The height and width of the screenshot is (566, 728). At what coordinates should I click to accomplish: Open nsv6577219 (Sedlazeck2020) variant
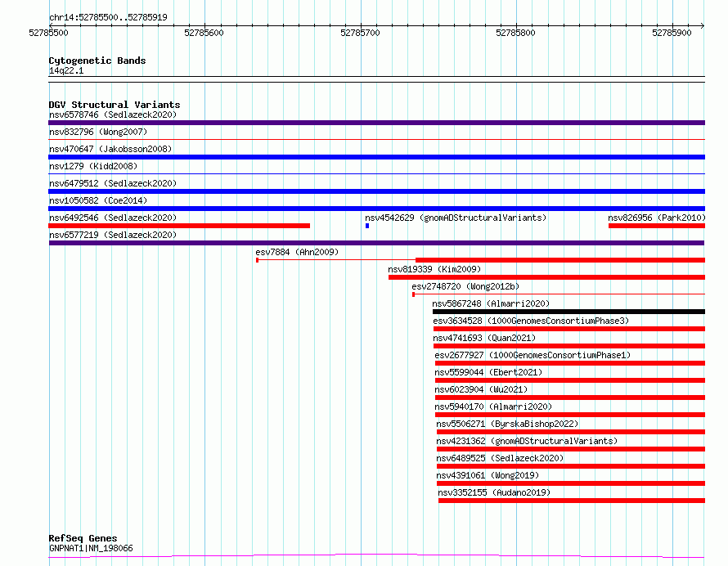(x=113, y=235)
